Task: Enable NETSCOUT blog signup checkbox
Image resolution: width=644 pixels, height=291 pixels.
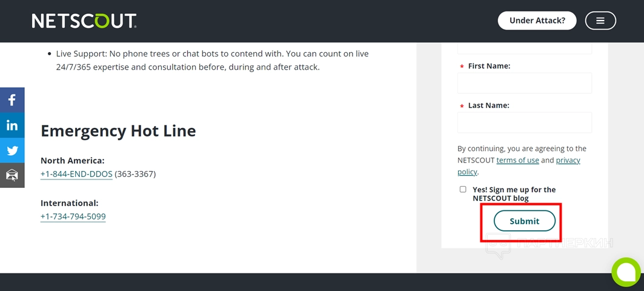Action: pyautogui.click(x=463, y=190)
